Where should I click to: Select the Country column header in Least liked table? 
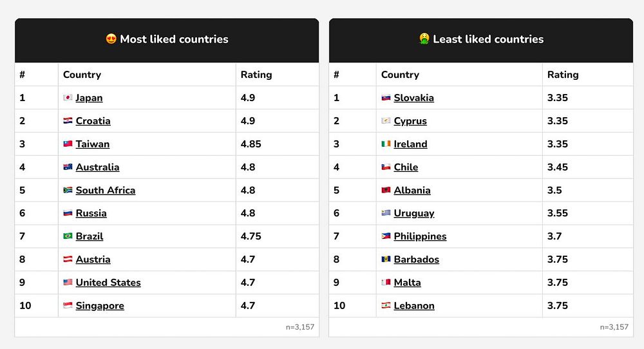[x=400, y=74]
